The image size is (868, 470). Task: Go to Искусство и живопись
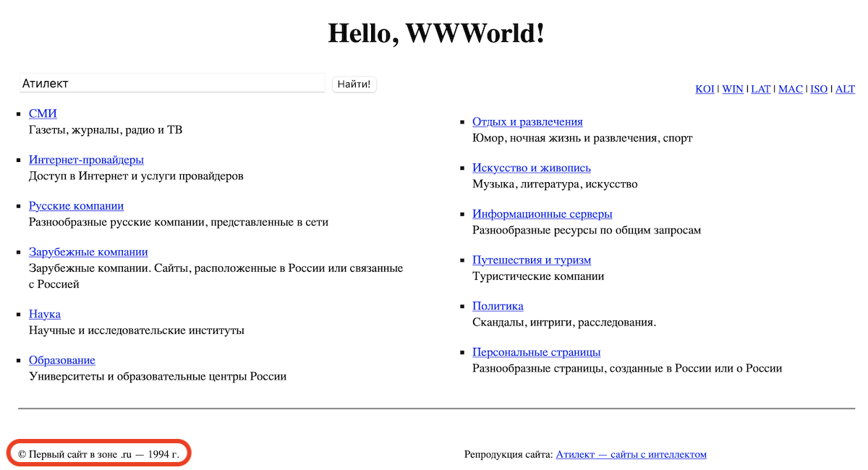[x=532, y=168]
